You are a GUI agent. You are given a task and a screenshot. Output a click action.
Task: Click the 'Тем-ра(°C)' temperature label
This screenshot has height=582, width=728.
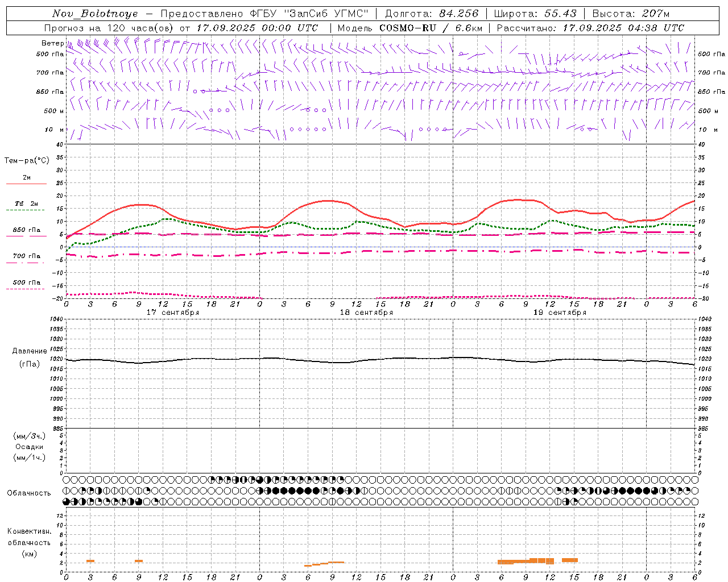[27, 160]
